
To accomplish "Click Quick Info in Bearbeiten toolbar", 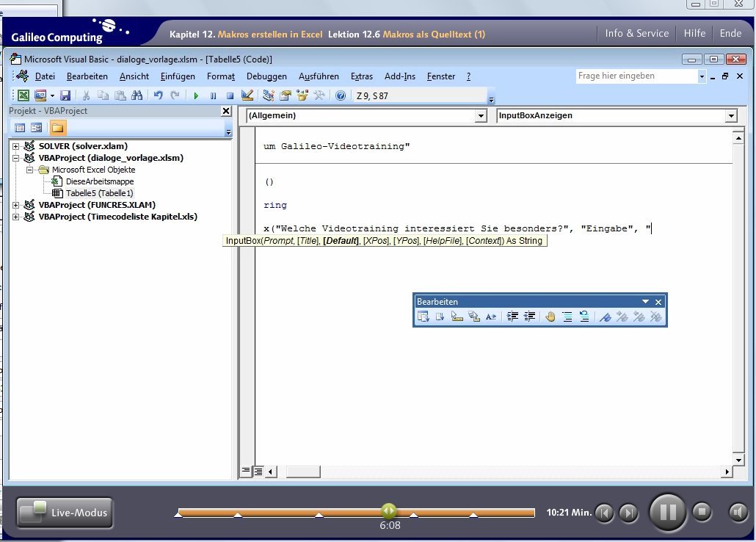I will coord(457,317).
